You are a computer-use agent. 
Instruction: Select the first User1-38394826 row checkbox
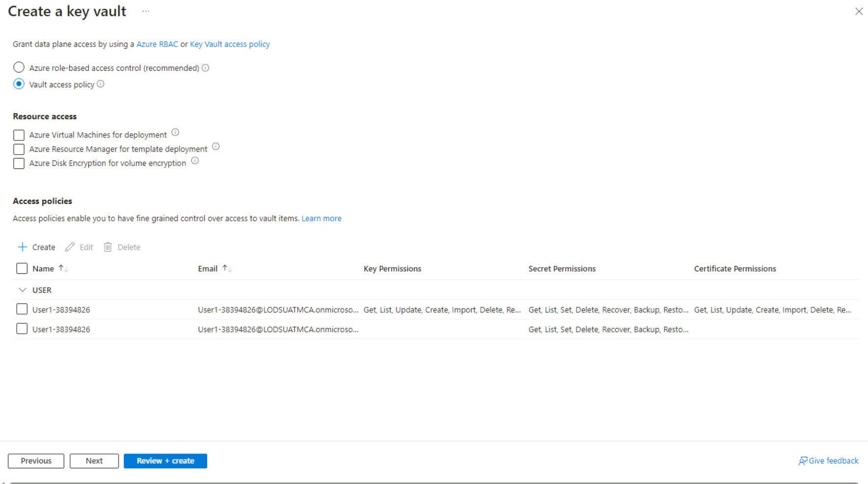tap(22, 309)
